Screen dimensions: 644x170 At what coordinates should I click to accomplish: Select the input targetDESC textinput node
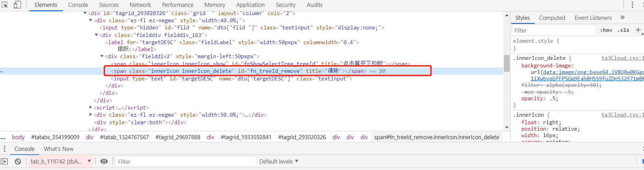click(231, 79)
